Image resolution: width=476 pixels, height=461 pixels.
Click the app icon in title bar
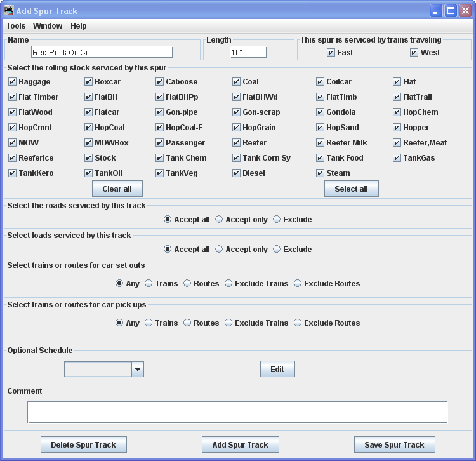8,11
